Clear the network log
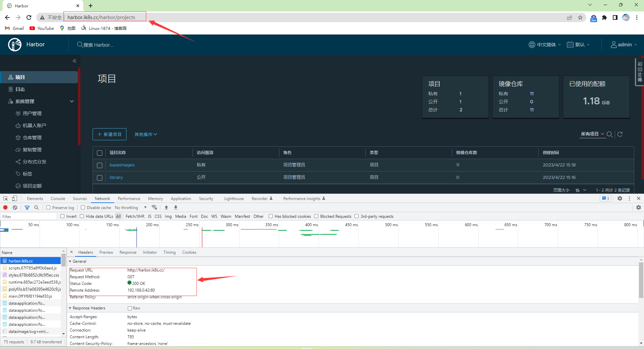The width and height of the screenshot is (644, 349). tap(15, 207)
